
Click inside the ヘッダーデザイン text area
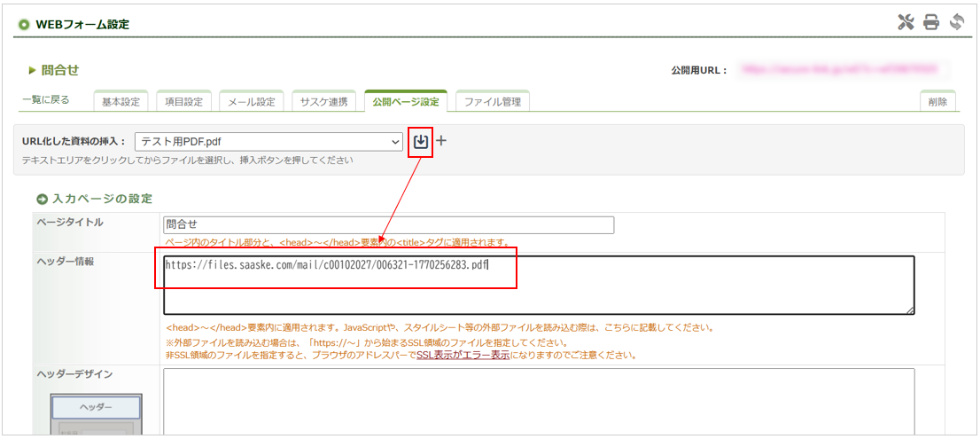538,401
